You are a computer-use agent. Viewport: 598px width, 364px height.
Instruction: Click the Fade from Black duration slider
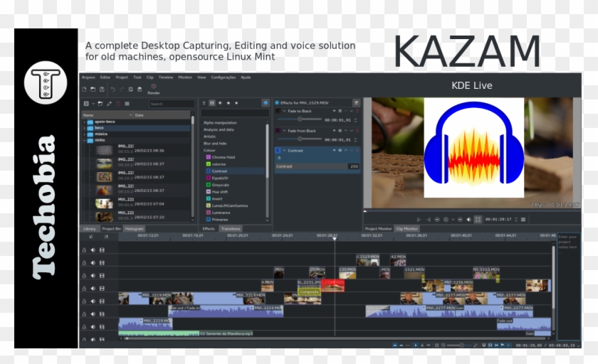(299, 139)
